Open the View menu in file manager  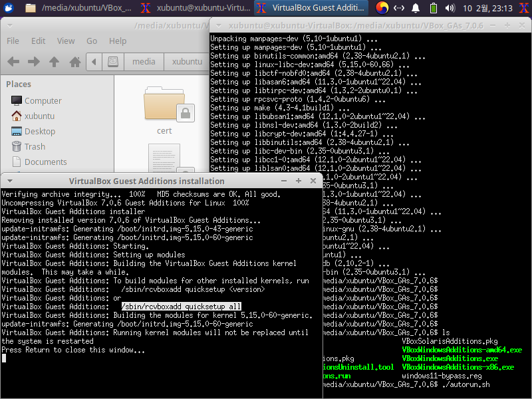point(66,41)
